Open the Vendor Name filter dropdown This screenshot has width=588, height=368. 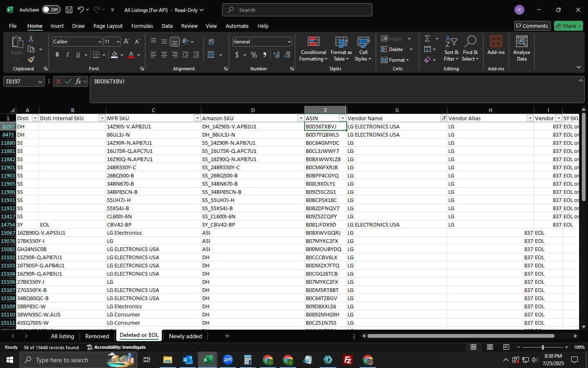pos(443,118)
